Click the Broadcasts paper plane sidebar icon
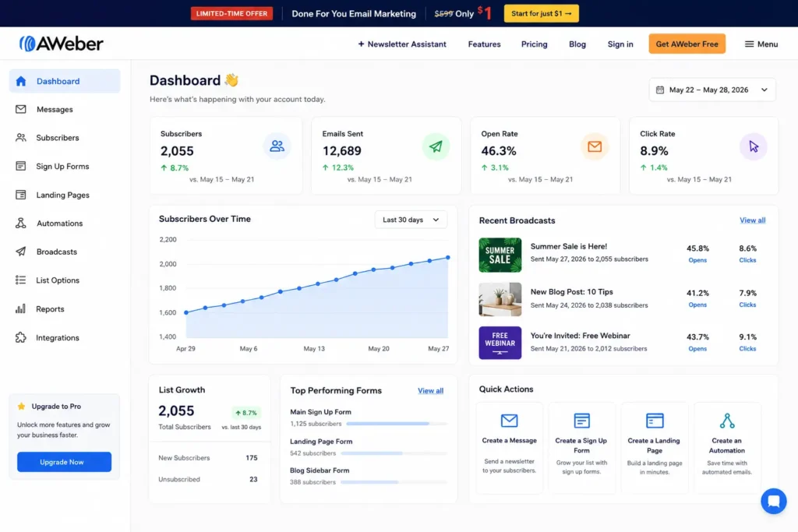The image size is (798, 532). pos(21,252)
